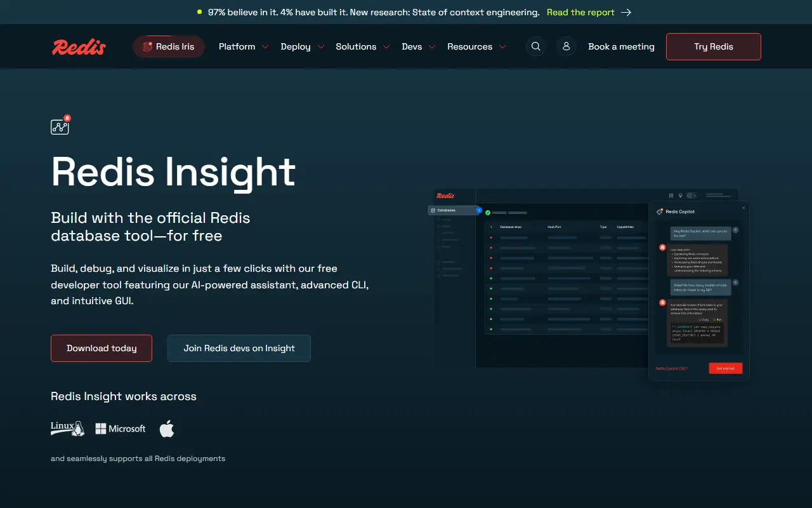Click Join Redis devs on Insight button
812x508 pixels.
coord(239,348)
